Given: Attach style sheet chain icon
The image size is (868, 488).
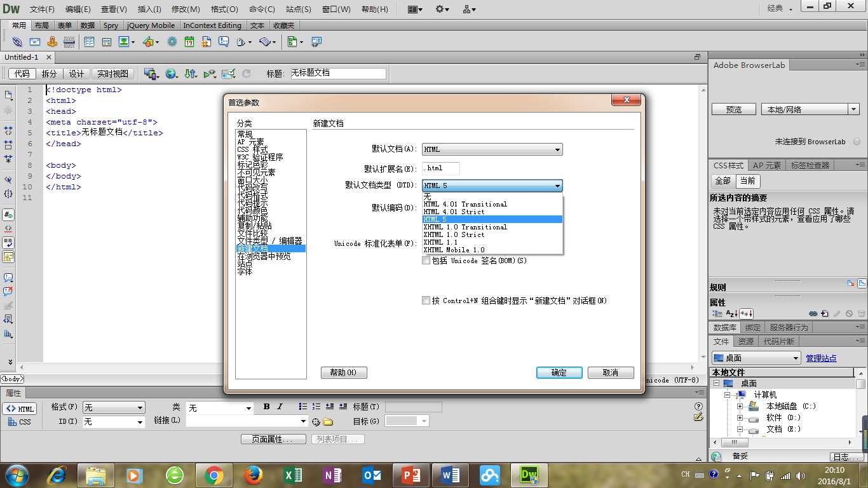Looking at the screenshot, I should point(813,314).
